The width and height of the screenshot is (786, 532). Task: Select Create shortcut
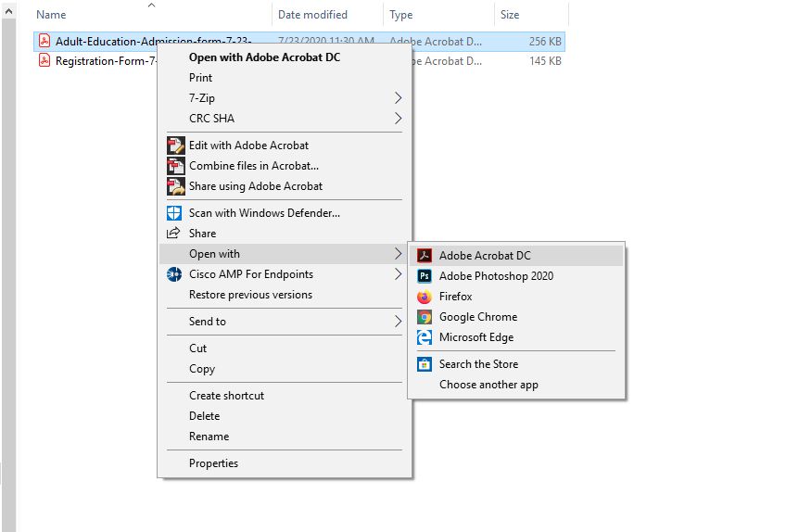(285, 396)
